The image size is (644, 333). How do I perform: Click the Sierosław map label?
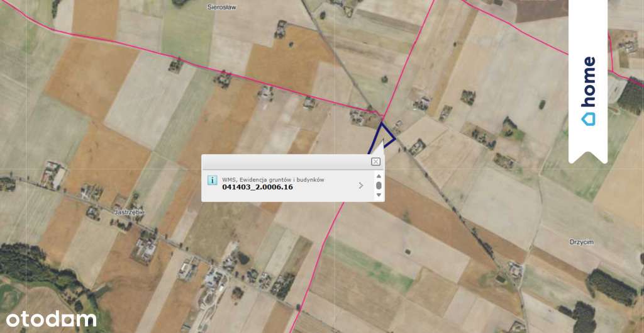[x=222, y=7]
